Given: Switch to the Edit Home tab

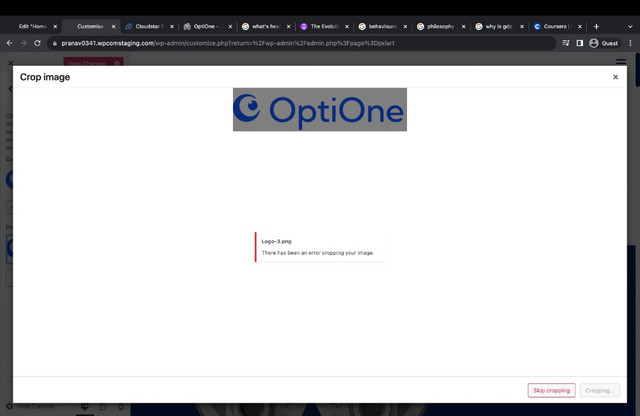Looking at the screenshot, I should coord(32,27).
